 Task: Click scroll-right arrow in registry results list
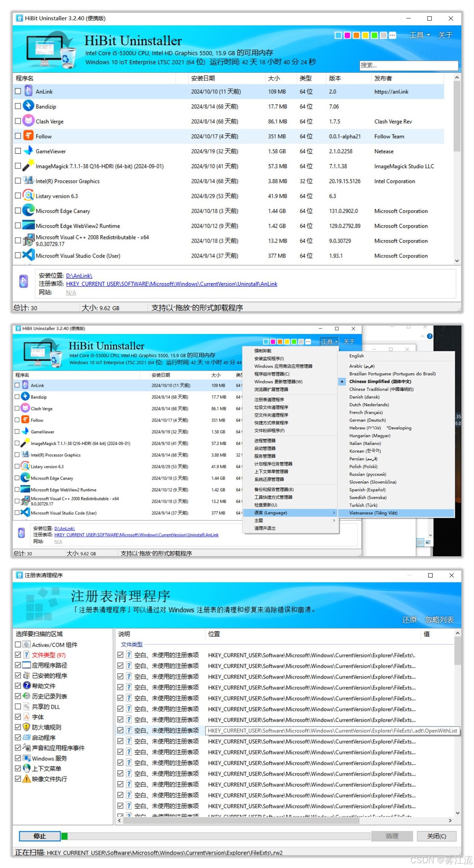click(450, 821)
